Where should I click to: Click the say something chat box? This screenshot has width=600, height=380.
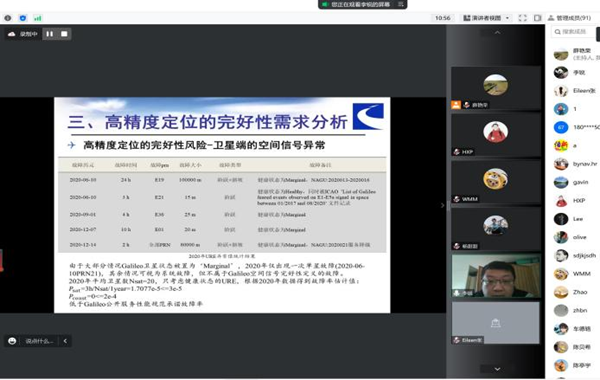click(x=39, y=341)
